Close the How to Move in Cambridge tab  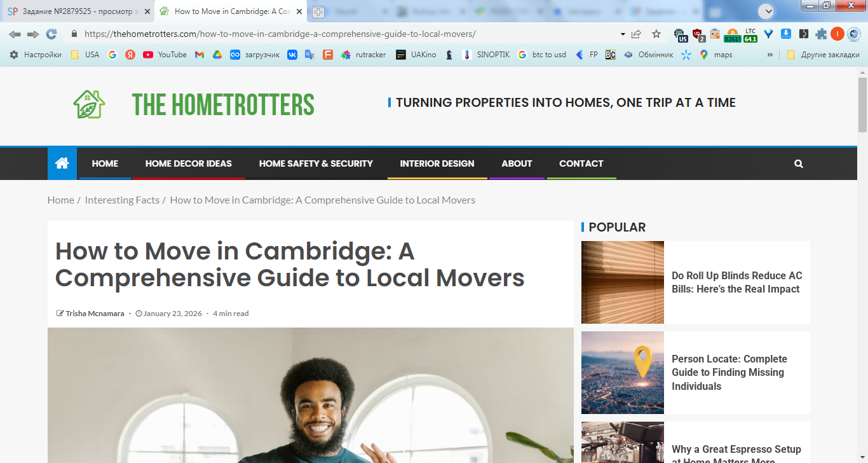(299, 11)
